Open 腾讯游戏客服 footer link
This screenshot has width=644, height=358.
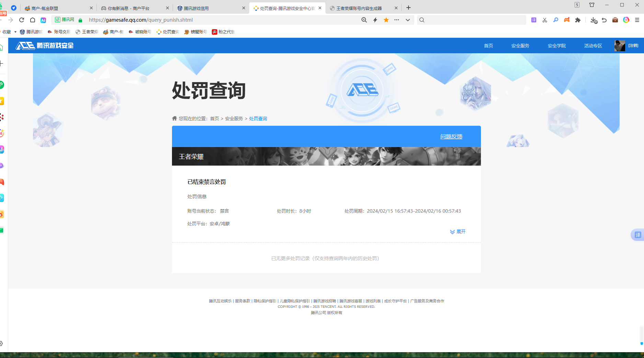(351, 301)
